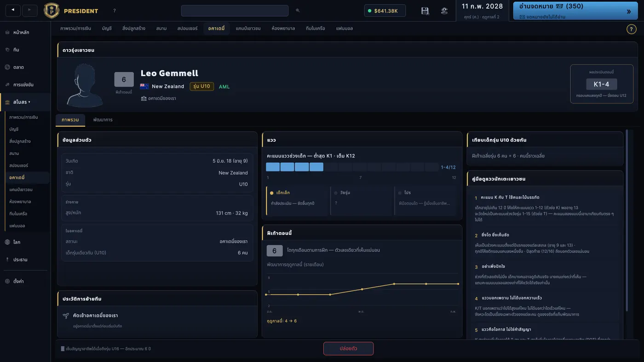The height and width of the screenshot is (362, 644).
Task: Select the โปร scouting stage
Action: 425,201
